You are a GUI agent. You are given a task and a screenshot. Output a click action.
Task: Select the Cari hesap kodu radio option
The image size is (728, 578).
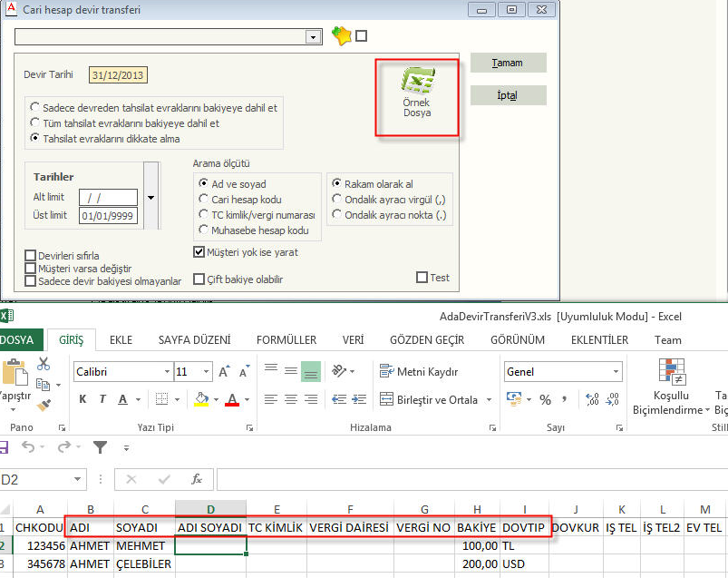pos(204,200)
